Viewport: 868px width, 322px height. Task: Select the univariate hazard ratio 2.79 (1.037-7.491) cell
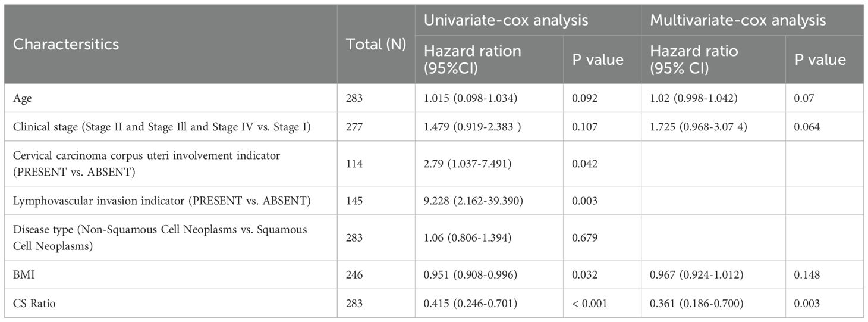467,163
